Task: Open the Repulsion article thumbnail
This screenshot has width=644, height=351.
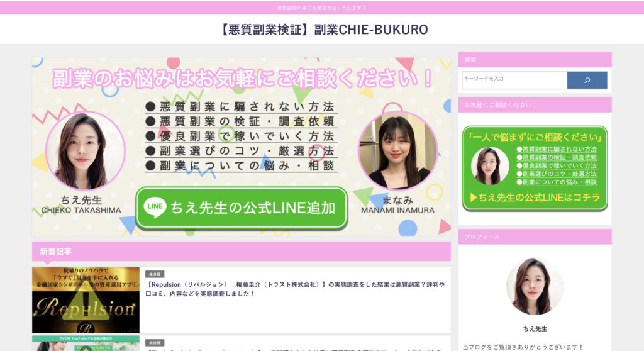Action: 86,299
